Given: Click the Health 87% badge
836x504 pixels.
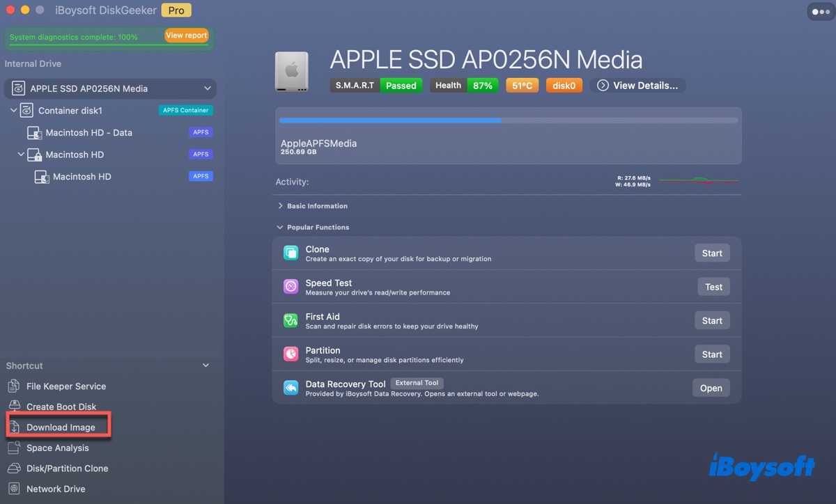Looking at the screenshot, I should pyautogui.click(x=463, y=86).
